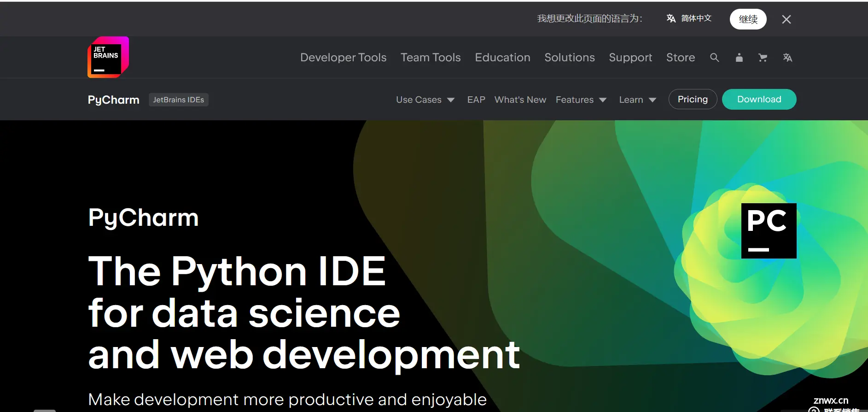Open the Solutions menu

(x=570, y=58)
